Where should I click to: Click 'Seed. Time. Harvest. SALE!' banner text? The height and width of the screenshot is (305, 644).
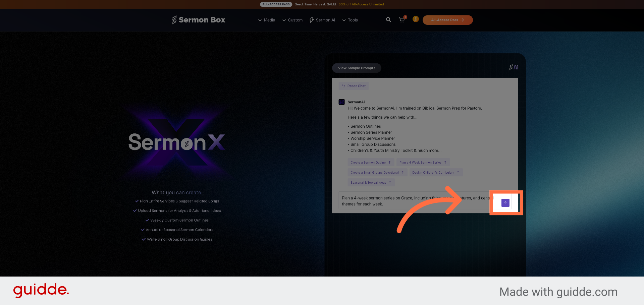click(x=315, y=4)
